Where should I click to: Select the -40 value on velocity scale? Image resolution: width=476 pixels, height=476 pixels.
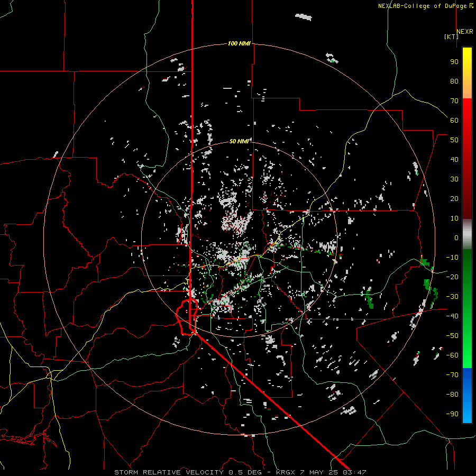click(x=452, y=316)
